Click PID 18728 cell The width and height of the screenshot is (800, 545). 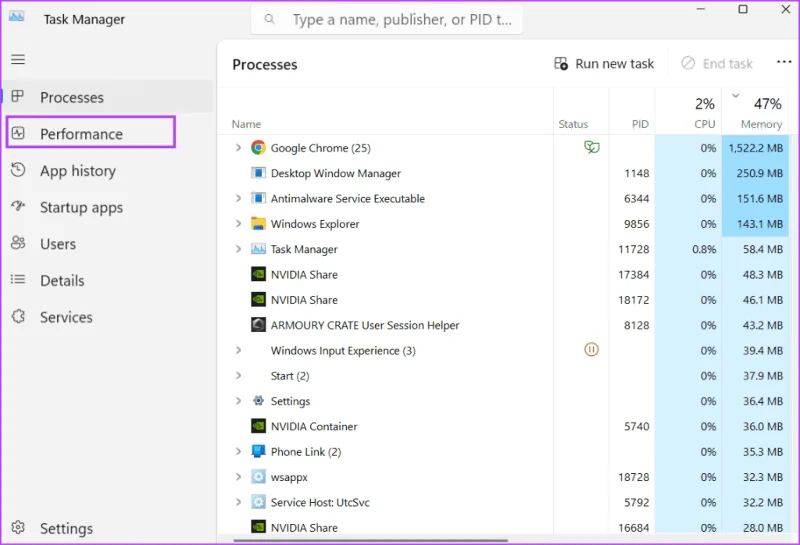point(634,477)
